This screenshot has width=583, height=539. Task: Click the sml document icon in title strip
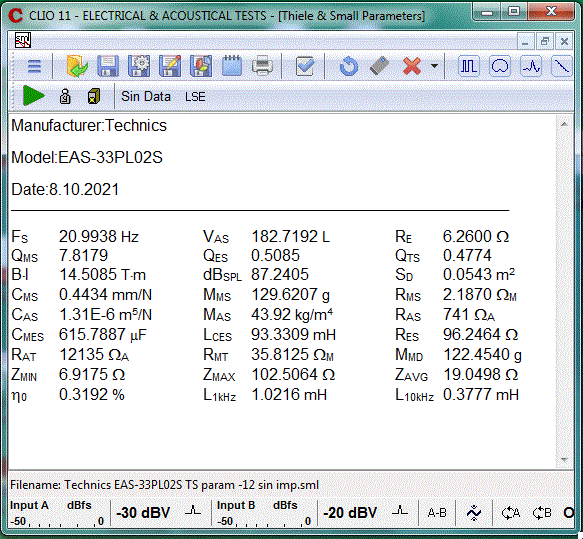tap(23, 40)
